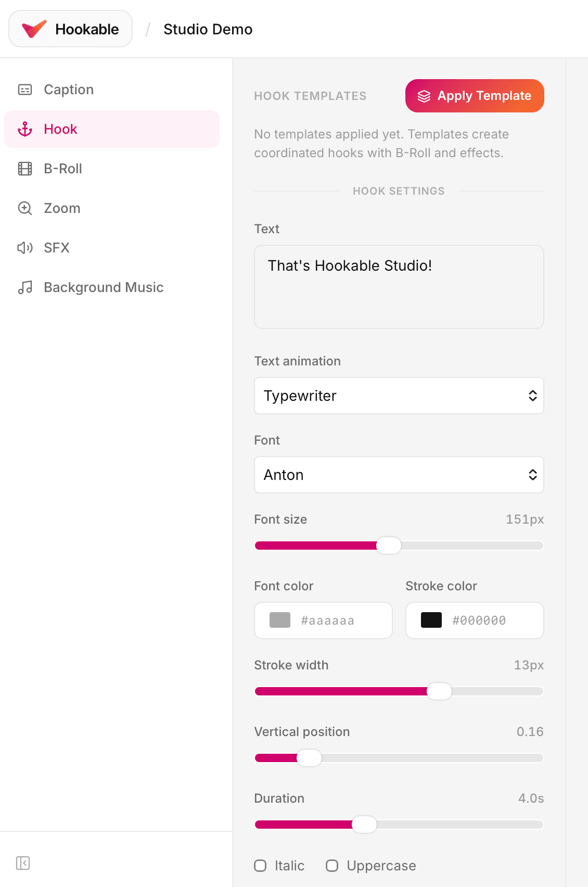Open the SFX section
The height and width of the screenshot is (887, 588).
pos(112,248)
